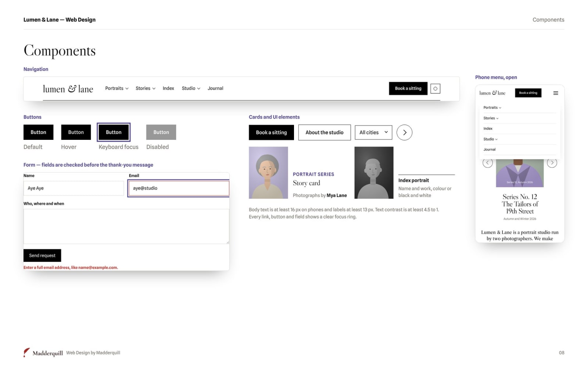The height and width of the screenshot is (368, 588).
Task: Click the Index portrait heading
Action: pos(413,180)
